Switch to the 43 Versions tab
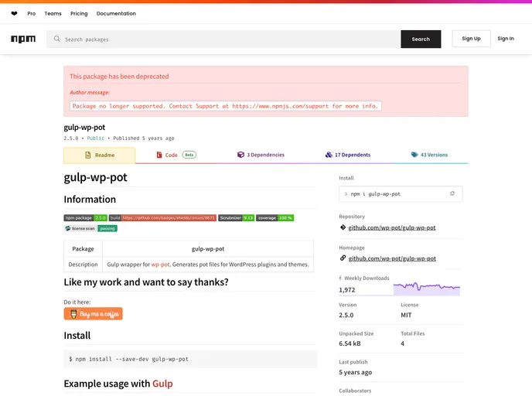The image size is (532, 396). tap(429, 155)
